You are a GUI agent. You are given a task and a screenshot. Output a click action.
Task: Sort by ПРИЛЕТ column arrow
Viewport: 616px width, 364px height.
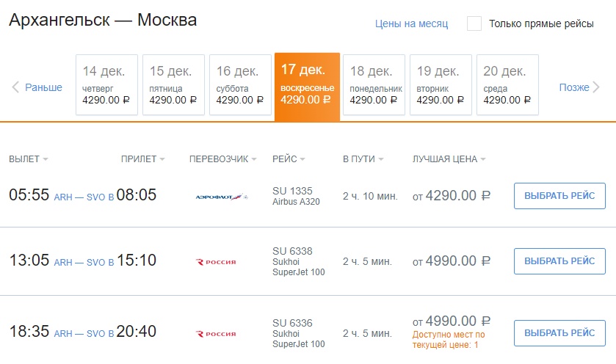[162, 159]
